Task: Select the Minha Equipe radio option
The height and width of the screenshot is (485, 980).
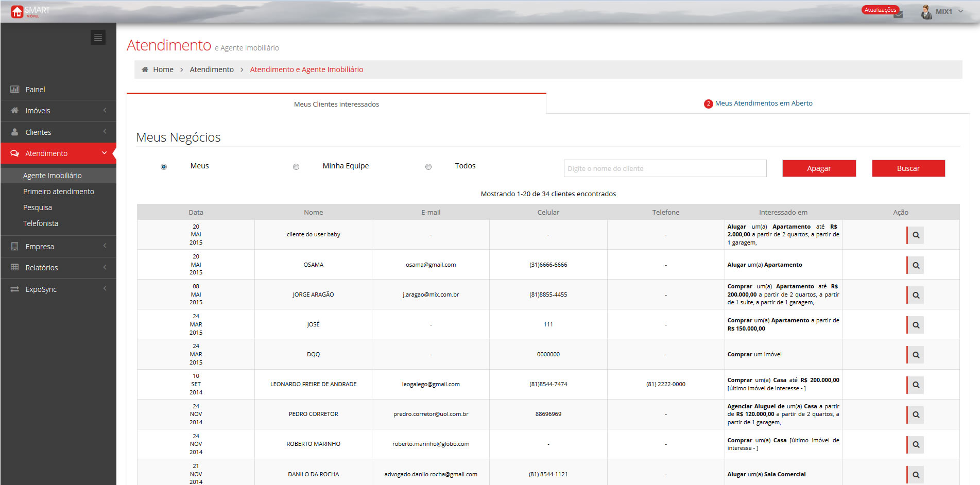Action: (296, 167)
